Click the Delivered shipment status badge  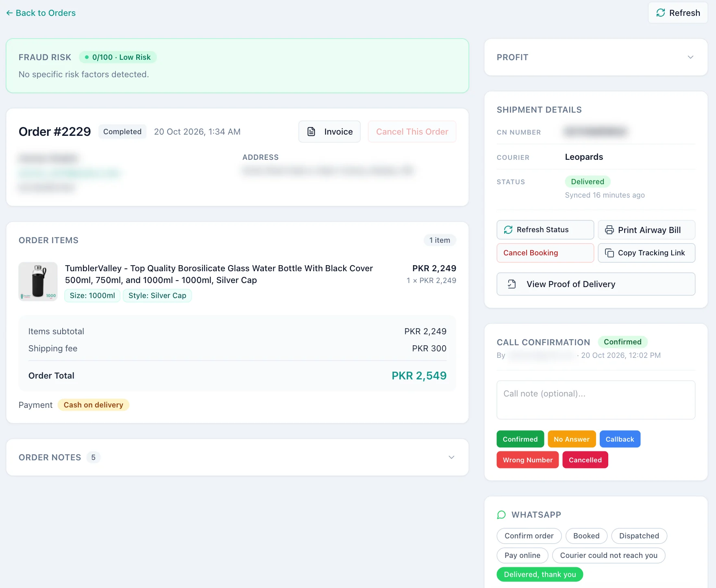click(x=588, y=182)
